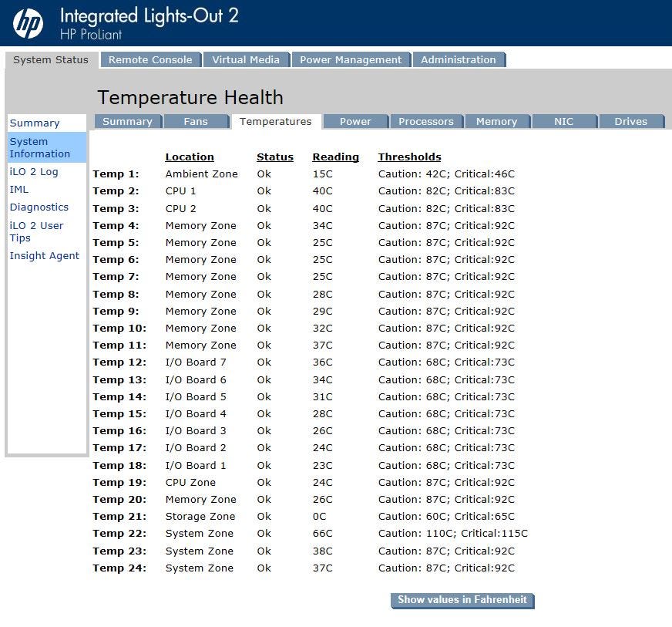Click Summary link in left sidebar
The width and height of the screenshot is (672, 627).
point(35,123)
